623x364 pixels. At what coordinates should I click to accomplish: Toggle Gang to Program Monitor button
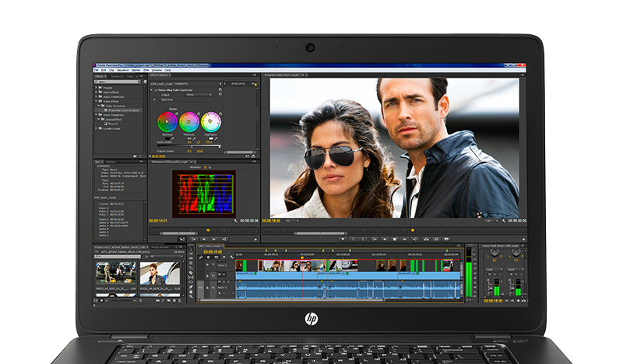coord(182,239)
